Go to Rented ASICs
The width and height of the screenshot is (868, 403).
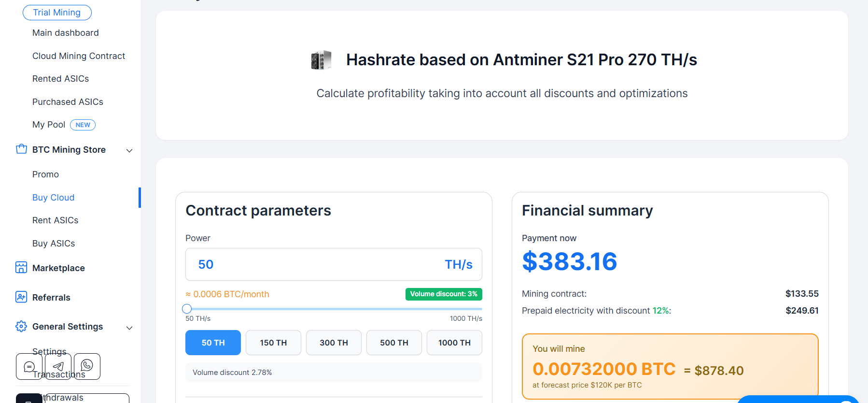click(61, 79)
